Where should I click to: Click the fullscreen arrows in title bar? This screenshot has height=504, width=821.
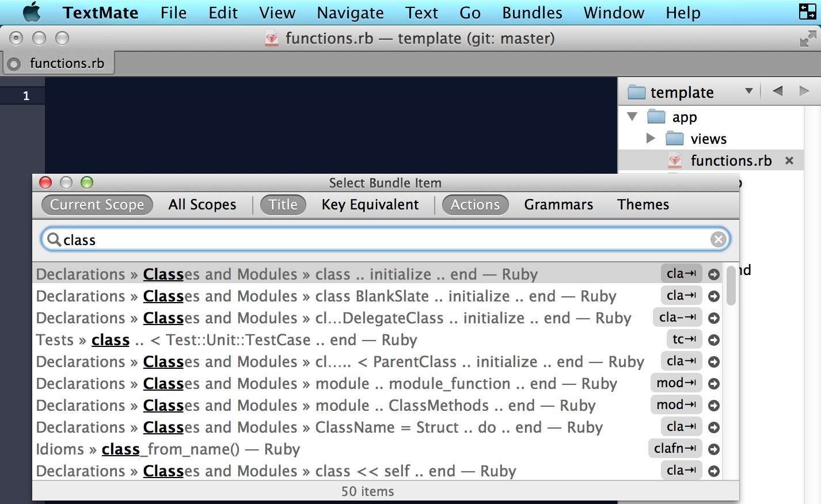(808, 39)
